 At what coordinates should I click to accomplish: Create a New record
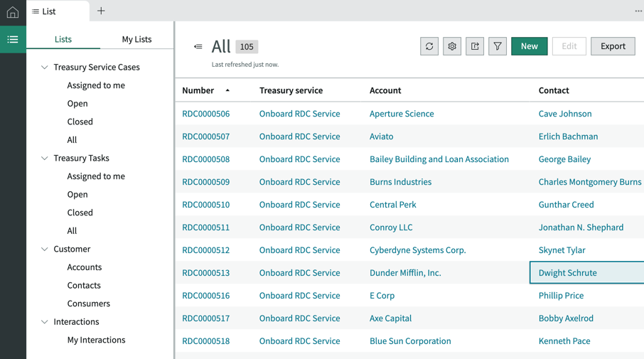pyautogui.click(x=530, y=46)
